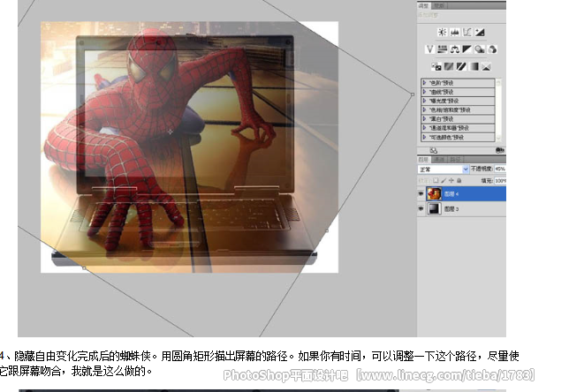Viewport: 584px width, 392px height.
Task: Add a Gradient Map adjustment
Action: pos(474,66)
